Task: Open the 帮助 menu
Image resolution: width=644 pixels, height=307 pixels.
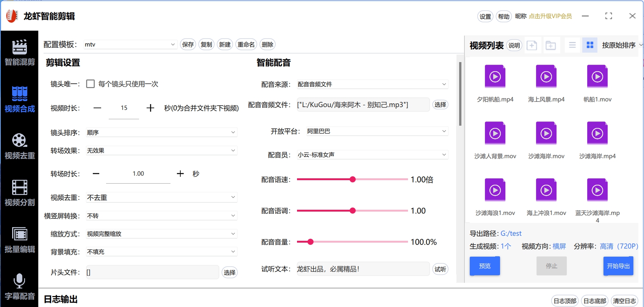Action: coord(503,16)
